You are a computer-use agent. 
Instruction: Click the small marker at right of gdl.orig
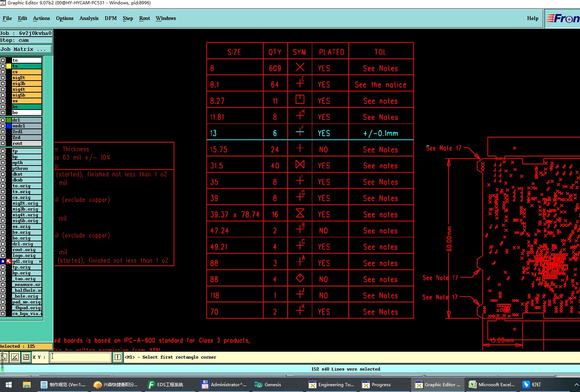click(x=40, y=261)
